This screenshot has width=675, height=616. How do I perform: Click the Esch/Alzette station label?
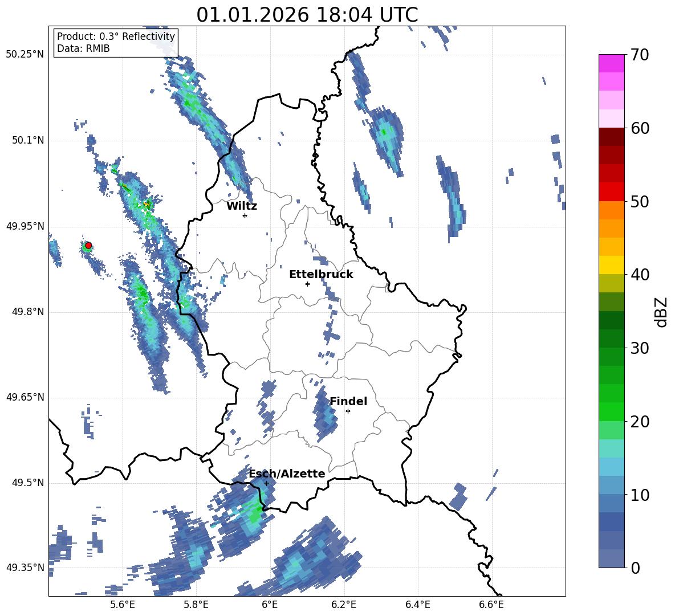pos(287,474)
